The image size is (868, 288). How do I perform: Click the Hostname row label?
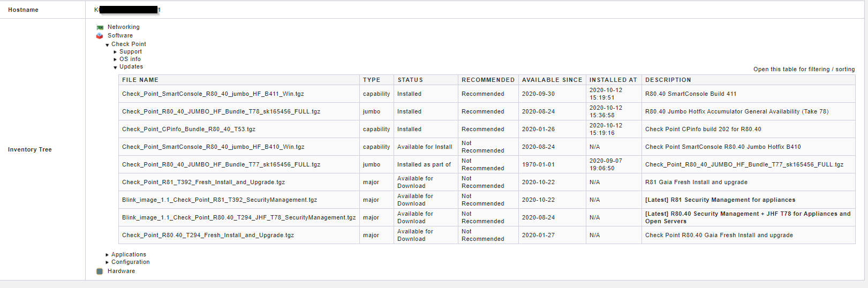pos(23,10)
